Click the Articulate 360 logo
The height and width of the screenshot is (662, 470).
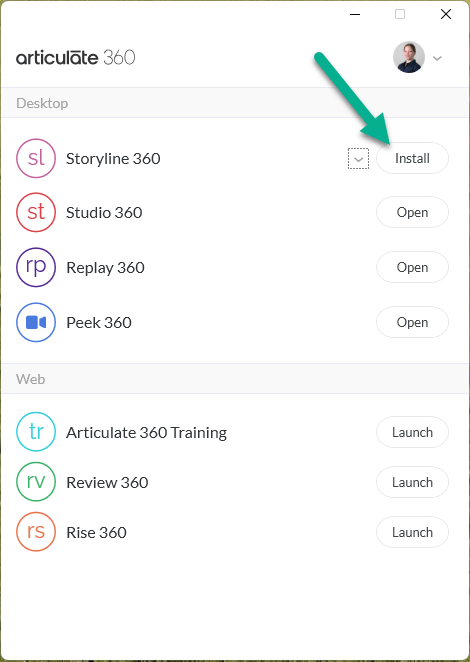tap(76, 57)
